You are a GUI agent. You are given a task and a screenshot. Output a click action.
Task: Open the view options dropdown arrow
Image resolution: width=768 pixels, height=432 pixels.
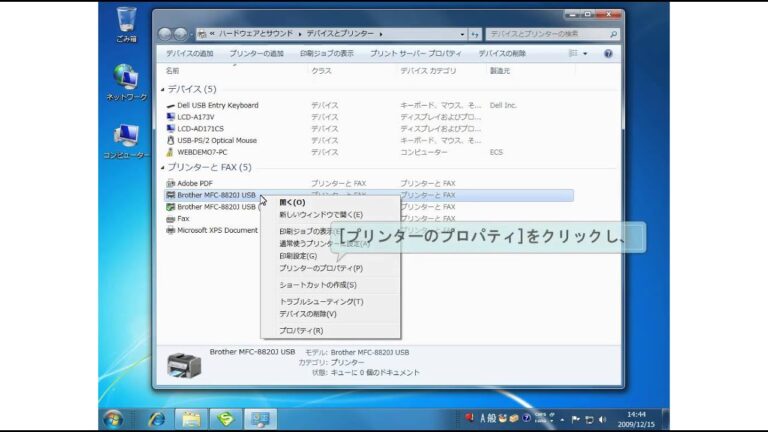coord(585,53)
